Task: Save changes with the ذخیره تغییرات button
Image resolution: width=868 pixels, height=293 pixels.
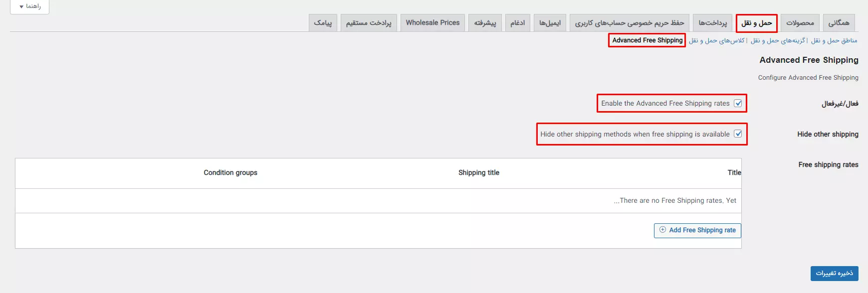Action: [x=834, y=273]
